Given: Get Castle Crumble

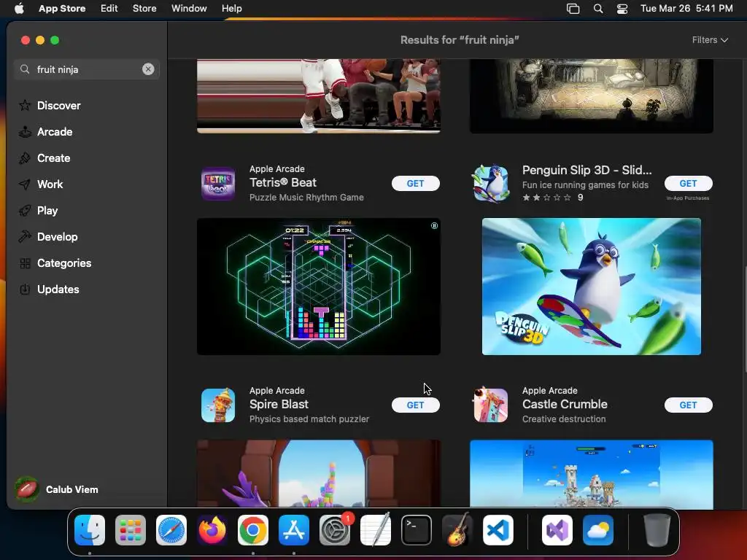Looking at the screenshot, I should tap(689, 405).
